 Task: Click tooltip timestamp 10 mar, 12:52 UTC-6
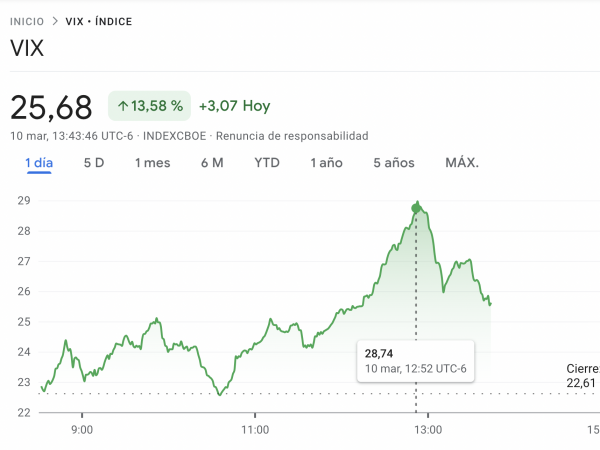416,369
